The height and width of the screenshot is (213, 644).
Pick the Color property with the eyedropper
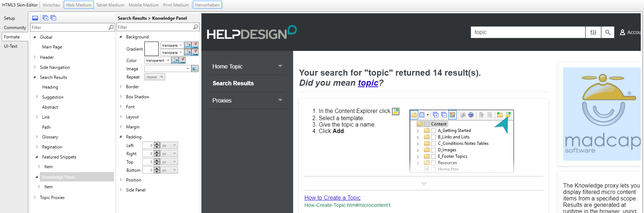click(182, 60)
